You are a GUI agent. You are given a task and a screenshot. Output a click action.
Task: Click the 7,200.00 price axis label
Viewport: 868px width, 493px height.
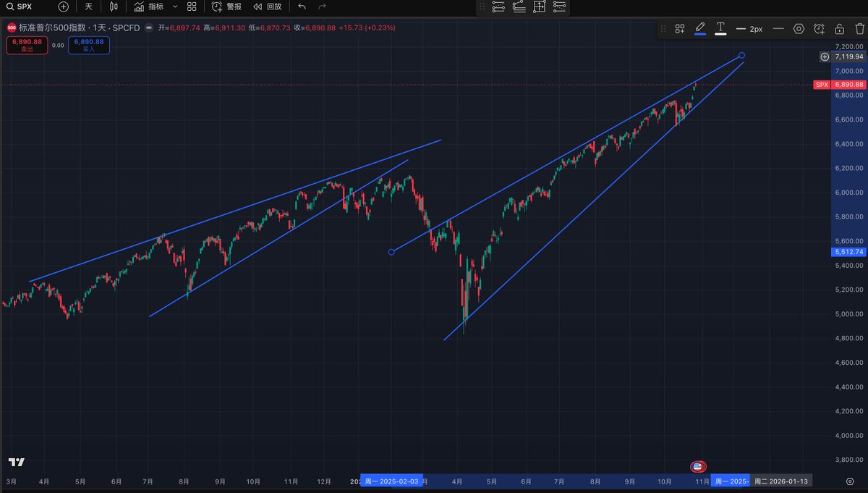tap(848, 46)
